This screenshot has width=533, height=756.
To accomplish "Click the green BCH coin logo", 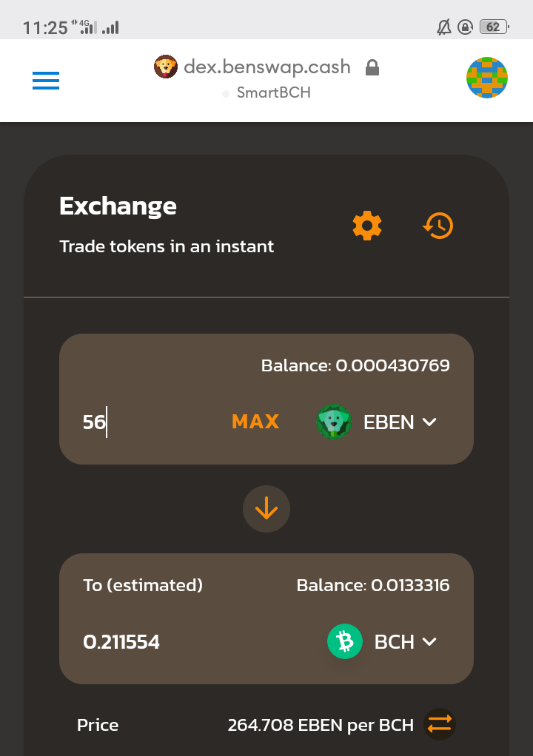I will pyautogui.click(x=345, y=641).
